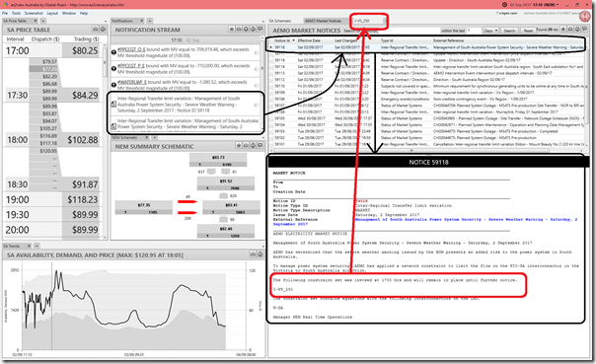The width and height of the screenshot is (596, 364).
Task: Open the tab list arrow above NEM Summary Schematic
Action: (x=262, y=138)
